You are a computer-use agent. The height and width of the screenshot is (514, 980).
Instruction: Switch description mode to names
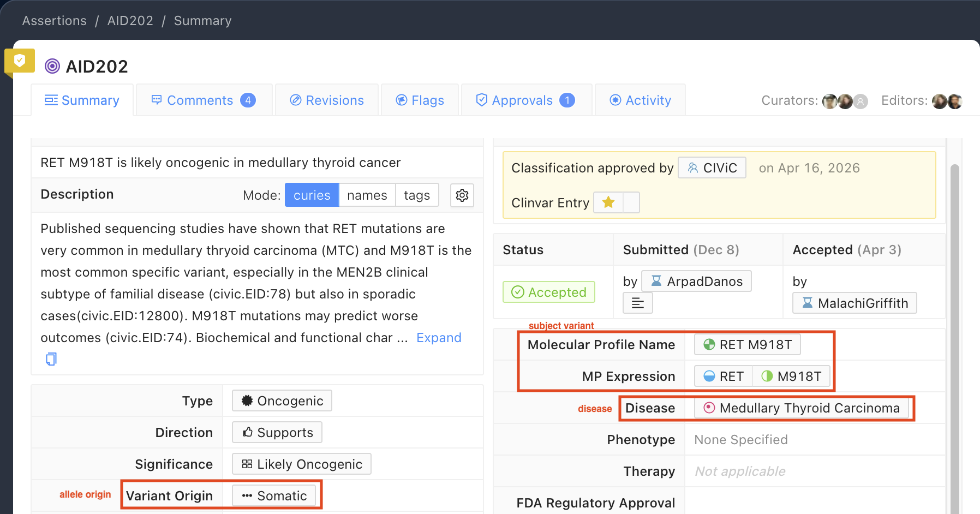pos(367,195)
